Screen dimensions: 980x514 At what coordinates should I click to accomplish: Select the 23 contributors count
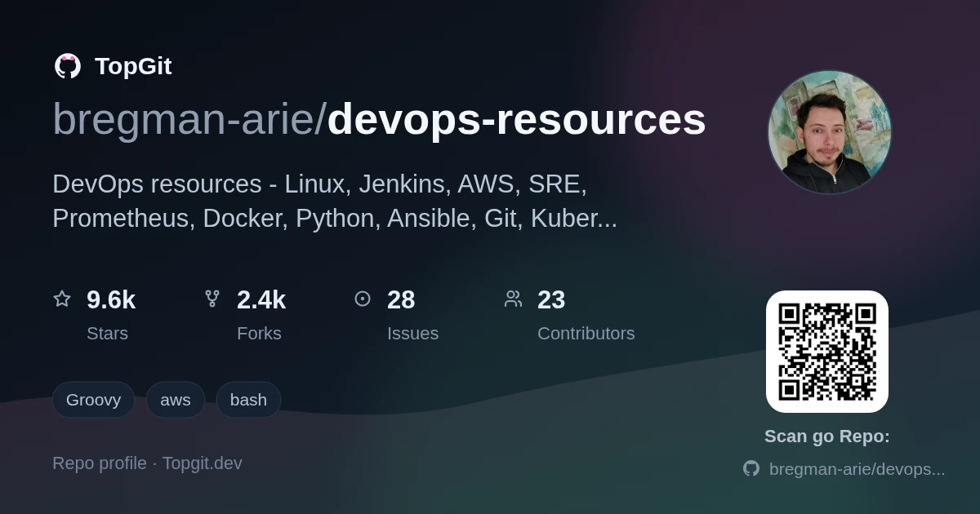[x=551, y=300]
